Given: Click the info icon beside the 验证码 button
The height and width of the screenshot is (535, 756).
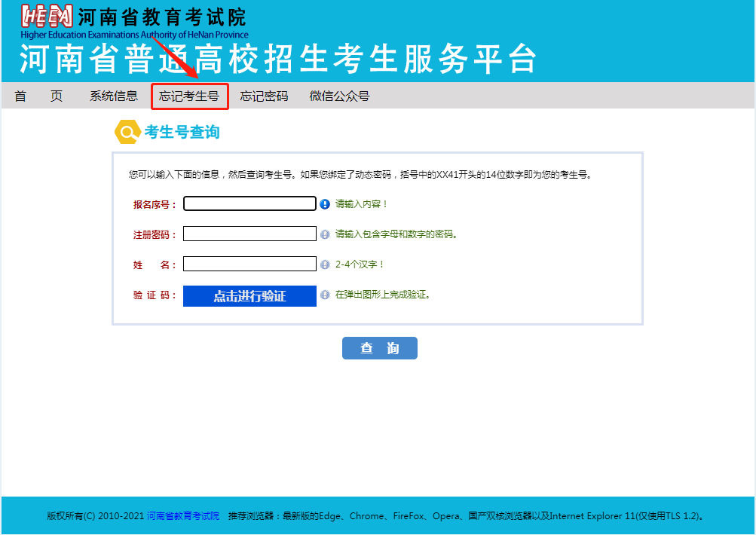Looking at the screenshot, I should point(325,295).
